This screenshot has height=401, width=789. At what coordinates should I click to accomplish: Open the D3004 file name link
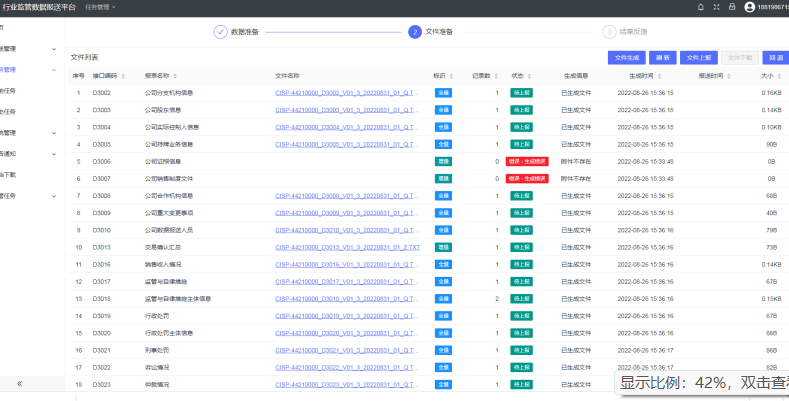click(x=347, y=127)
